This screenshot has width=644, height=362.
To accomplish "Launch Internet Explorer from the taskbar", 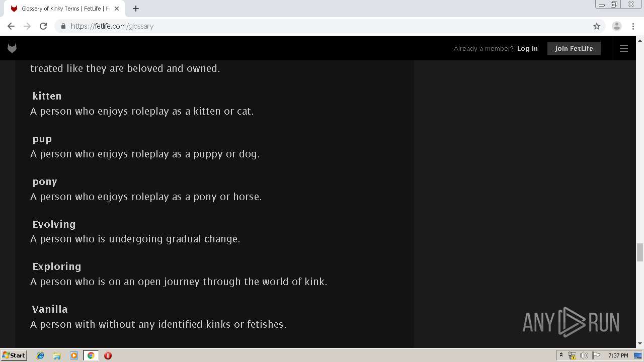I will tap(40, 355).
